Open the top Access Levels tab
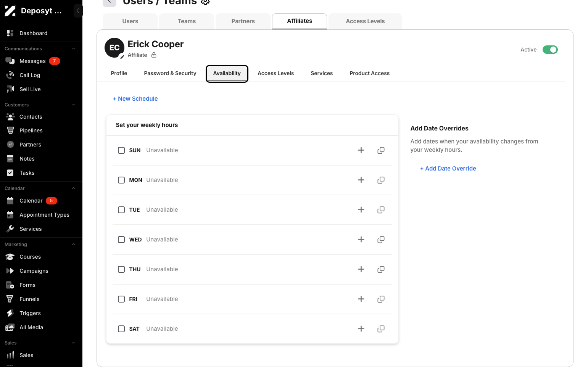 [x=365, y=21]
